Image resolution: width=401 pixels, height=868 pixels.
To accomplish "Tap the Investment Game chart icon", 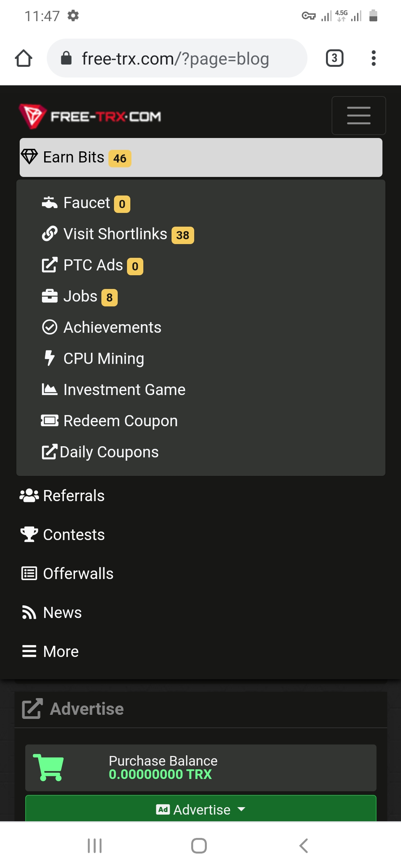I will pyautogui.click(x=49, y=389).
